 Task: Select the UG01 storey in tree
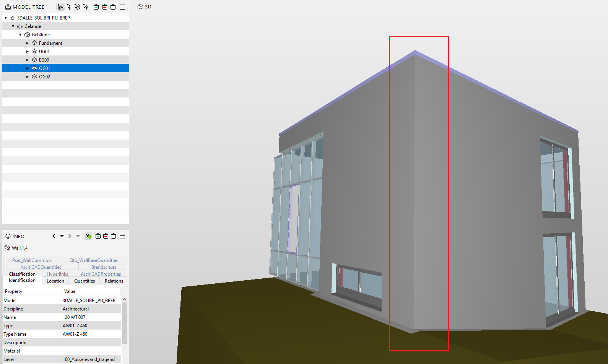(x=44, y=52)
